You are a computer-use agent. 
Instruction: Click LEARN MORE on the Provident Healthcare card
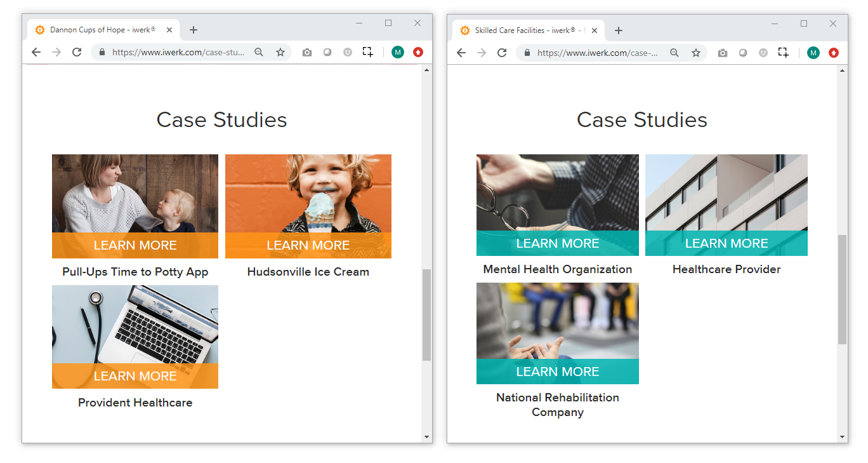tap(135, 376)
